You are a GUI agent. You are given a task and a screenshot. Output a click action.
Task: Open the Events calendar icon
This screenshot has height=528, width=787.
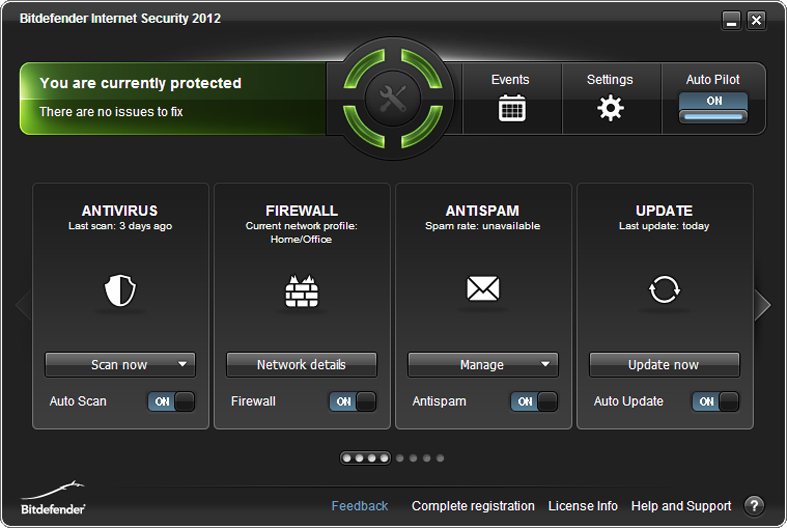coord(511,108)
